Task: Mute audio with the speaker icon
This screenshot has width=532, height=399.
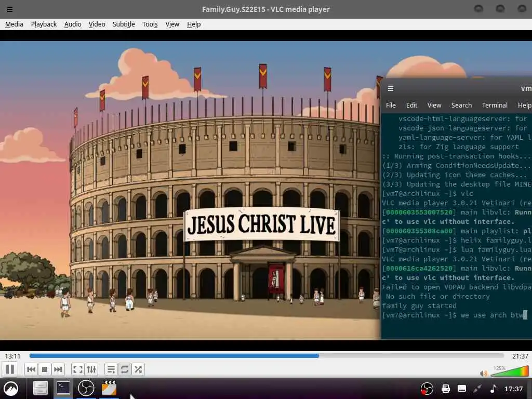Action: 484,374
